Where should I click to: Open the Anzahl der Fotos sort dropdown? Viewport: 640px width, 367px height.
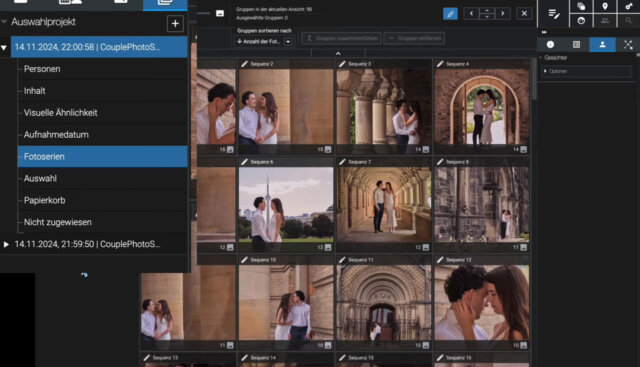pos(288,42)
